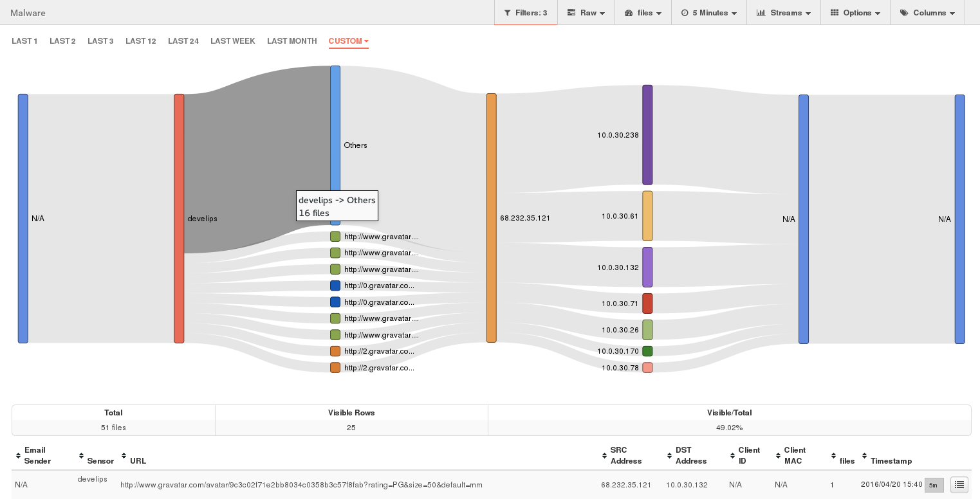The image size is (980, 499).
Task: Click the tan 10.0.30.61 node
Action: (647, 216)
